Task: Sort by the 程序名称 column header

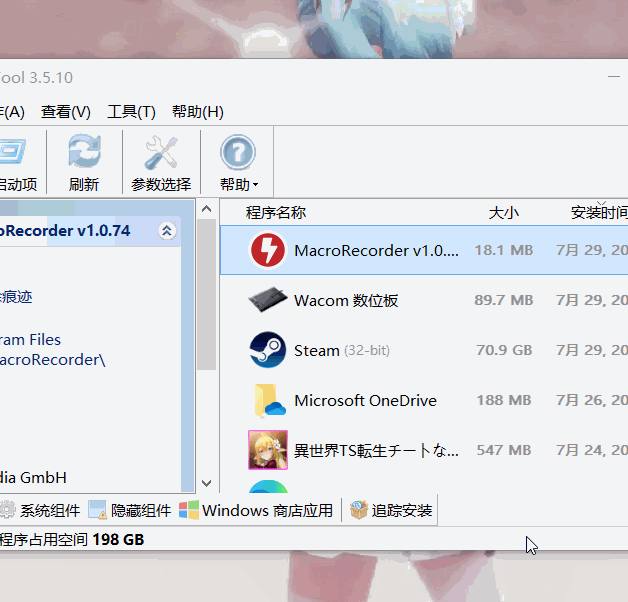Action: [276, 212]
